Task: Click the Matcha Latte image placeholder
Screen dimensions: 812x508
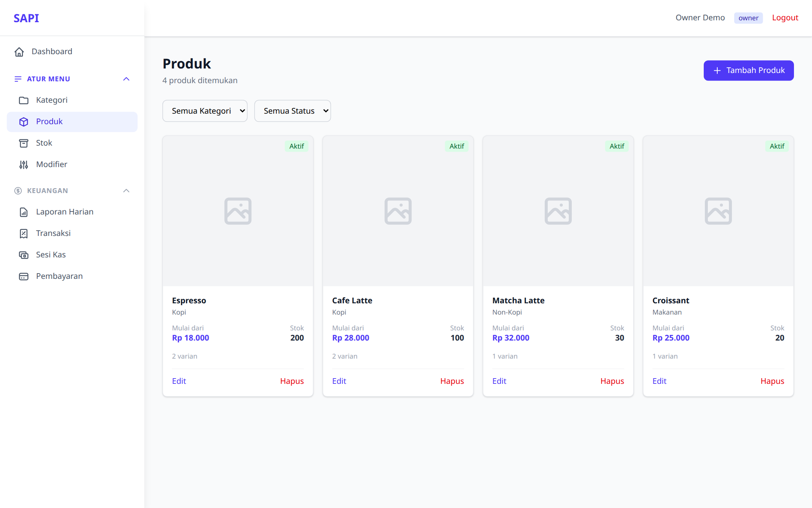Action: [558, 211]
